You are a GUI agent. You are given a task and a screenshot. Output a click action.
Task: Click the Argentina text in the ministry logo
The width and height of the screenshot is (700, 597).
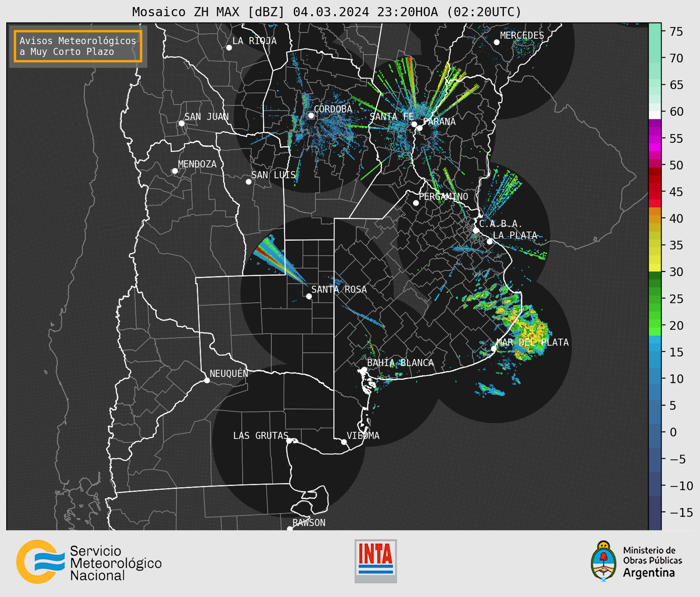(649, 573)
